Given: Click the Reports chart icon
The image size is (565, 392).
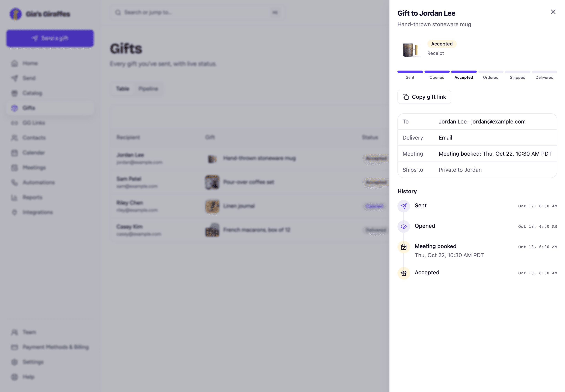Looking at the screenshot, I should pyautogui.click(x=15, y=198).
